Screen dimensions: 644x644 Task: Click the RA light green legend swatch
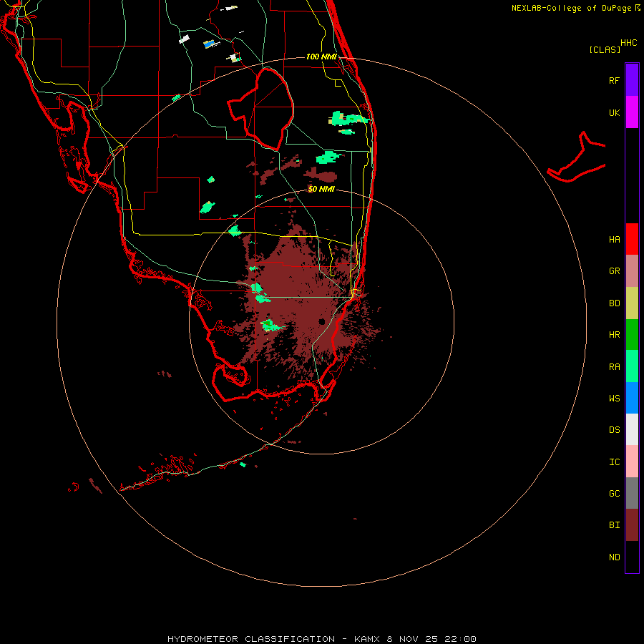[632, 366]
